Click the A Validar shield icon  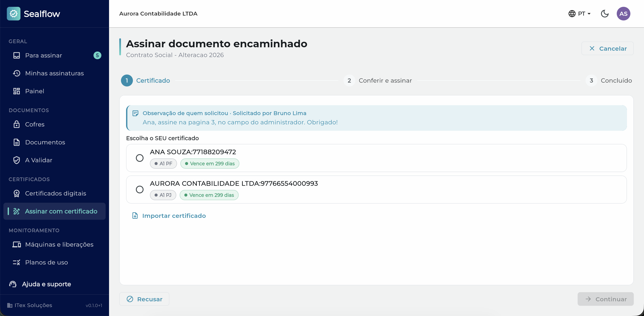pyautogui.click(x=16, y=160)
